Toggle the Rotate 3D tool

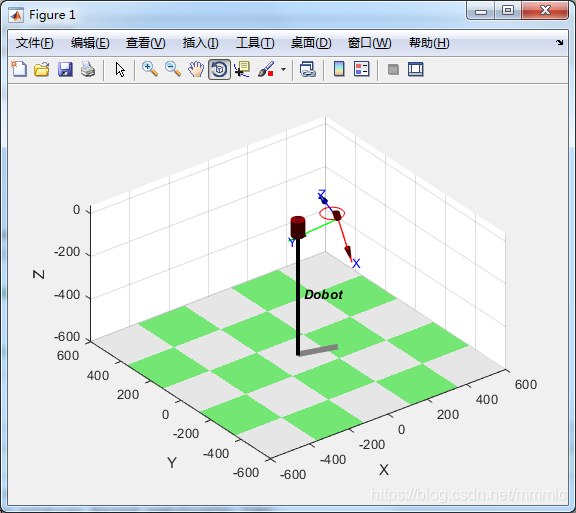(219, 69)
